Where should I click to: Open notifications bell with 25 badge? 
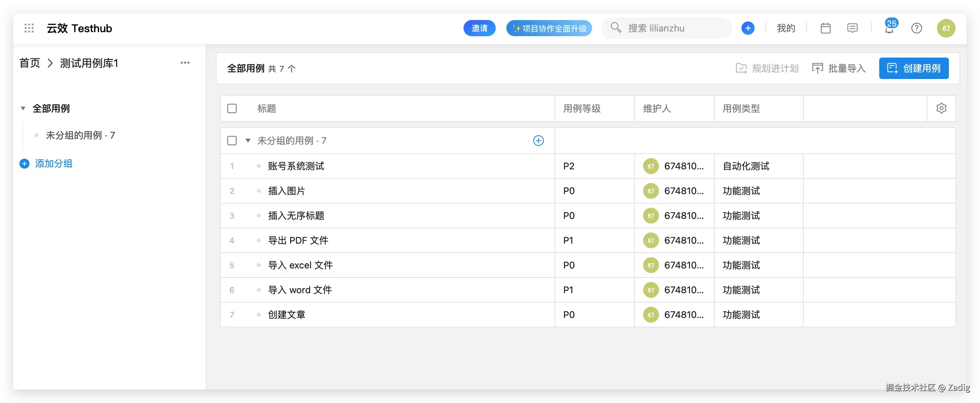point(890,27)
